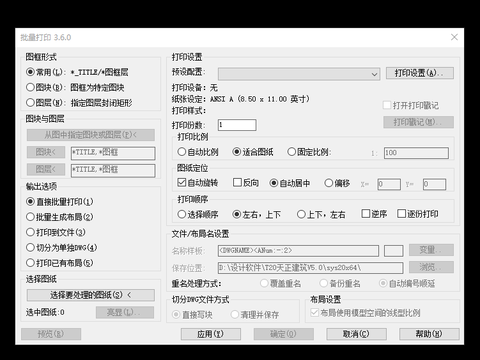The width and height of the screenshot is (480, 360).
Task: Click the fixed scale value field 100
Action: pyautogui.click(x=416, y=153)
